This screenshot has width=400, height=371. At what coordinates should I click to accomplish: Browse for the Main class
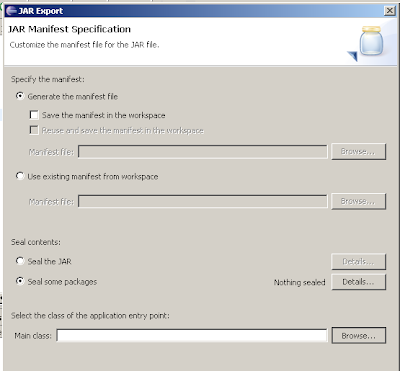pyautogui.click(x=359, y=335)
